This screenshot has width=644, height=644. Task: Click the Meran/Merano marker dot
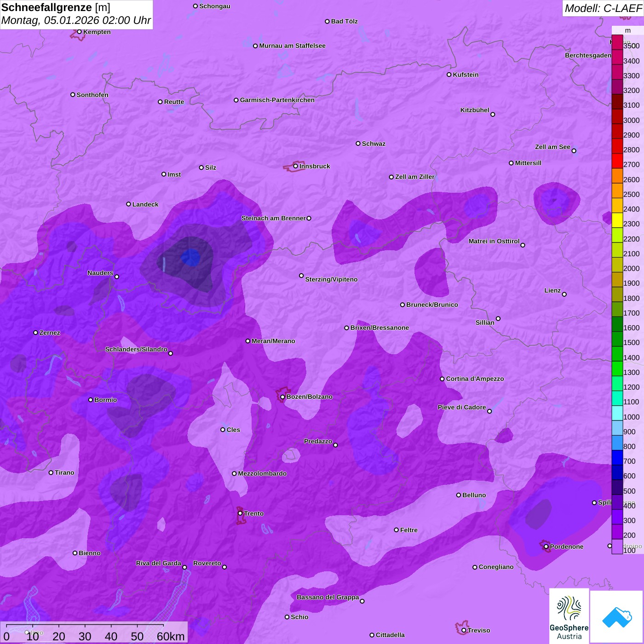point(248,341)
